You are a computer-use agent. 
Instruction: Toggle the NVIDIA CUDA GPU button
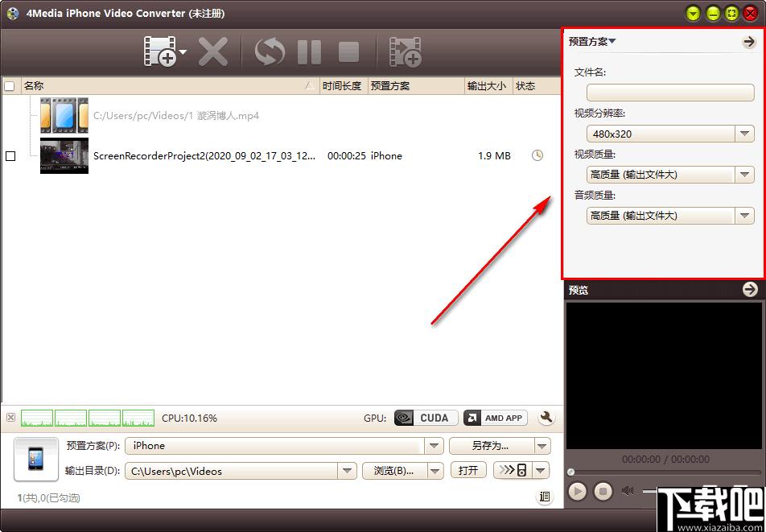point(426,418)
